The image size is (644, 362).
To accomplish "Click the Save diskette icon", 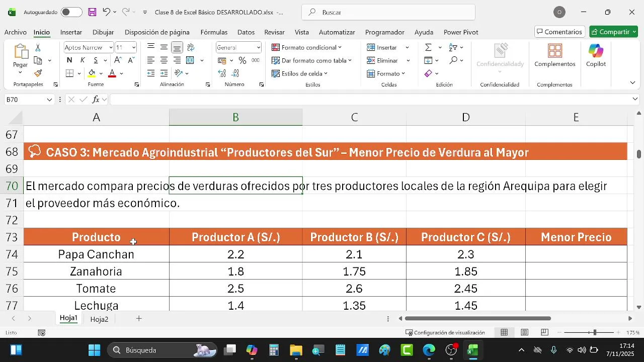I will click(x=92, y=12).
